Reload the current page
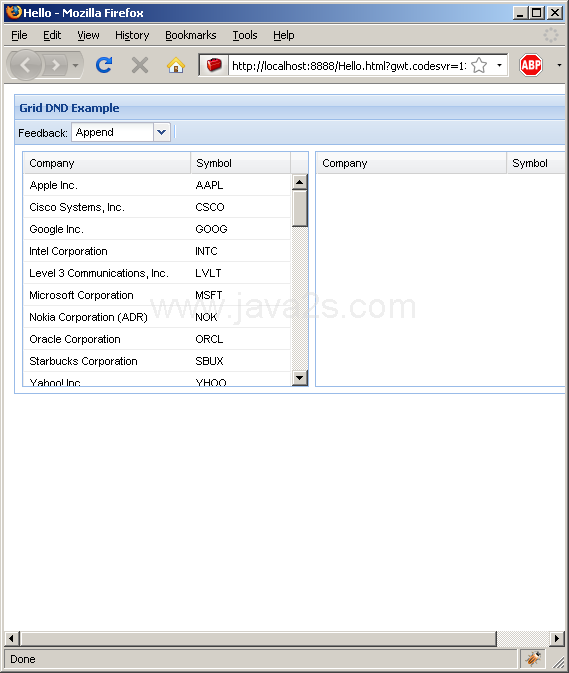This screenshot has height=673, width=569. (104, 65)
